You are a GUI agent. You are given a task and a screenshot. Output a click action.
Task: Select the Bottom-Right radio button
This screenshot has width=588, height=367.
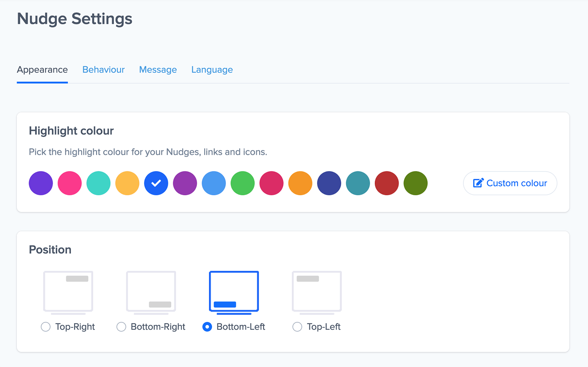122,327
